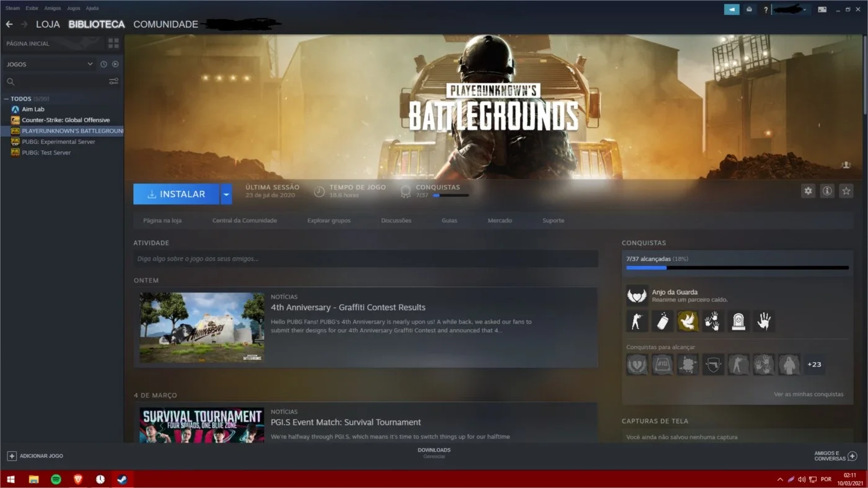Switch to Big Picture mode icon
Screen dimensions: 868x488
coord(822,9)
